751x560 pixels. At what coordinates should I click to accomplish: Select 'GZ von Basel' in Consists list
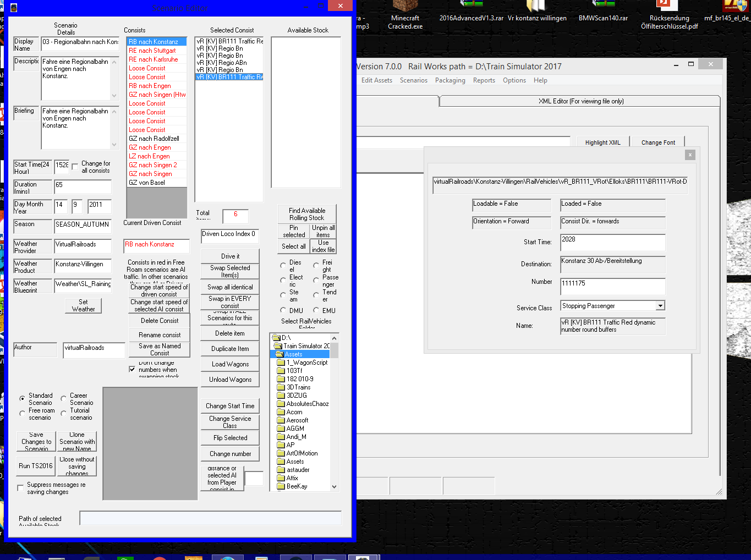(x=157, y=183)
